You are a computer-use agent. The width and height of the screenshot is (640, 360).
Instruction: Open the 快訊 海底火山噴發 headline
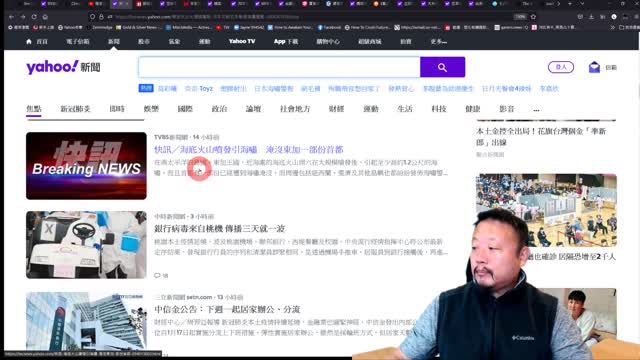249,149
